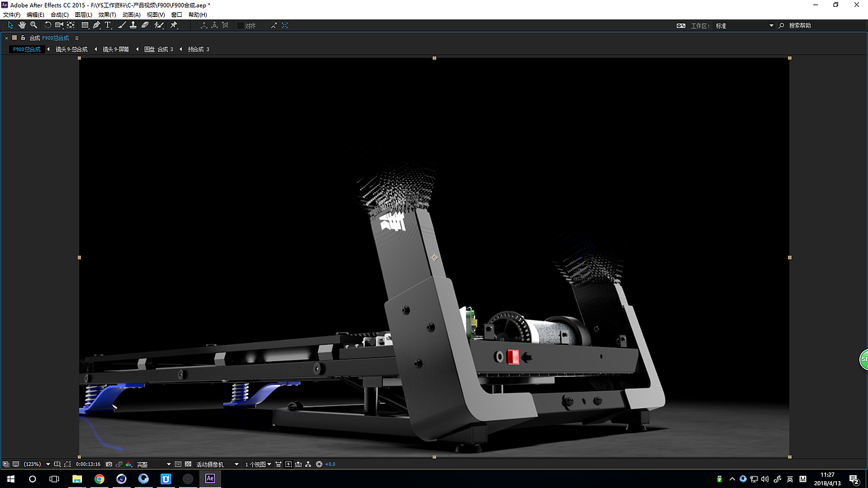Open the composition panel menu icon
This screenshot has width=868, height=488.
[x=77, y=38]
